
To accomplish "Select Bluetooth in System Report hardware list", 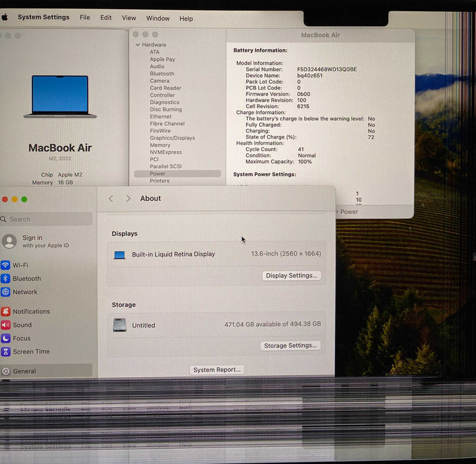I will click(x=162, y=74).
